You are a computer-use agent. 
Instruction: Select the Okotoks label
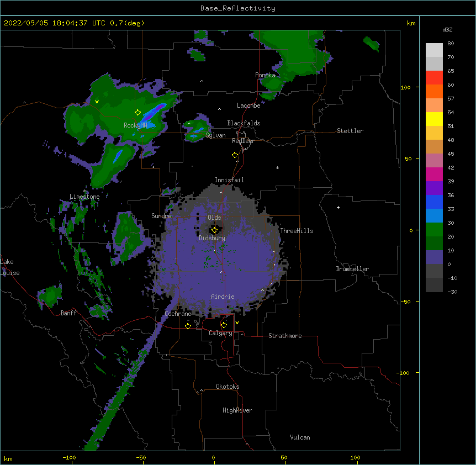coord(228,387)
